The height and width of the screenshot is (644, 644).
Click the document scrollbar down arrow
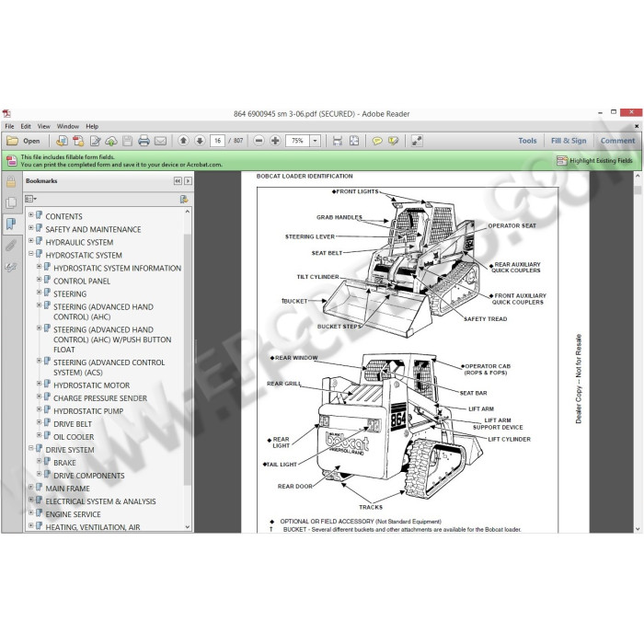tap(638, 529)
